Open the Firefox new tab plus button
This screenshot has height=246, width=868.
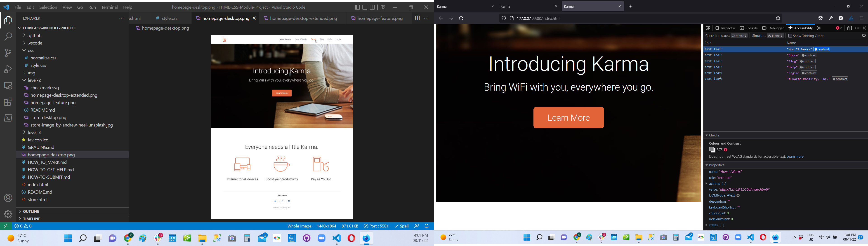[630, 6]
